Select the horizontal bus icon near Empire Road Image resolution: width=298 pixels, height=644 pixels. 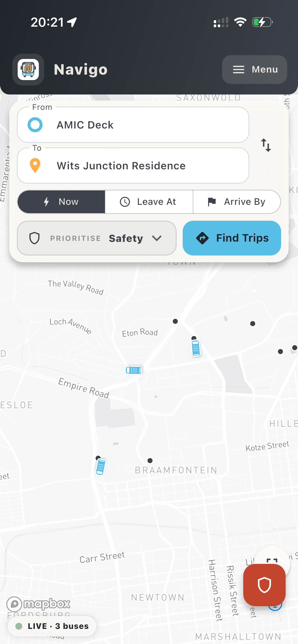pos(134,370)
